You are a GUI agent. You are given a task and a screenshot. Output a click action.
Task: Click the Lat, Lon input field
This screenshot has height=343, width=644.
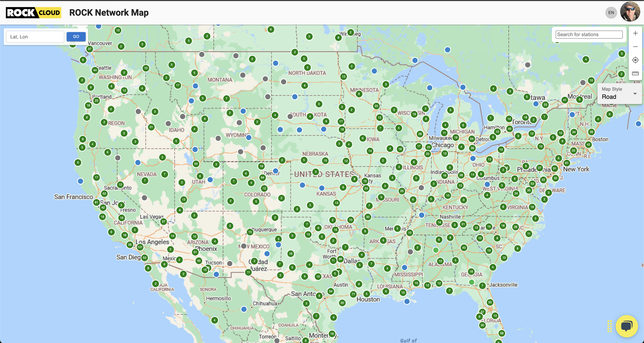(35, 37)
